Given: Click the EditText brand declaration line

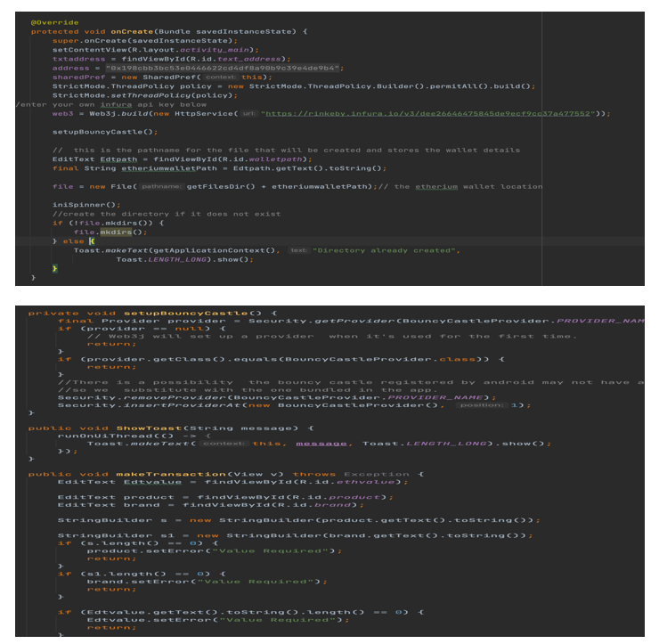Looking at the screenshot, I should [211, 505].
